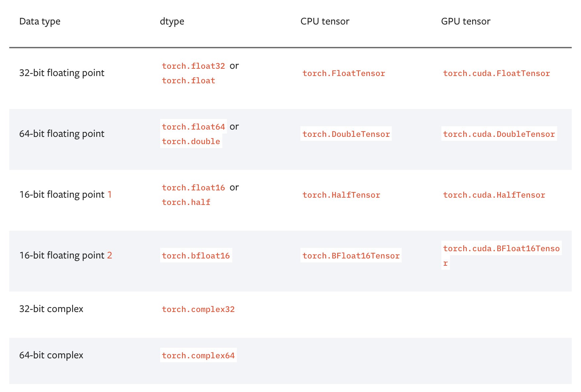Click the torch.float32 code link

pos(193,66)
